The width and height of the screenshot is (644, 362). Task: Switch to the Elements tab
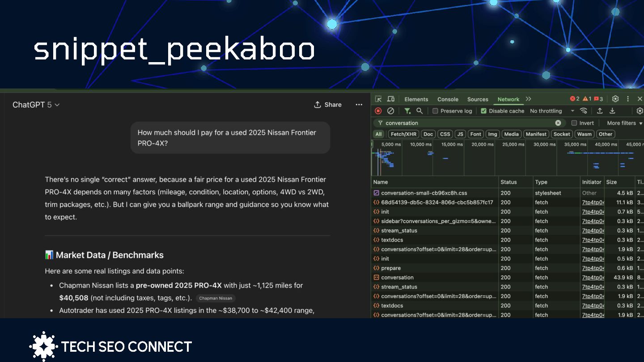click(416, 99)
